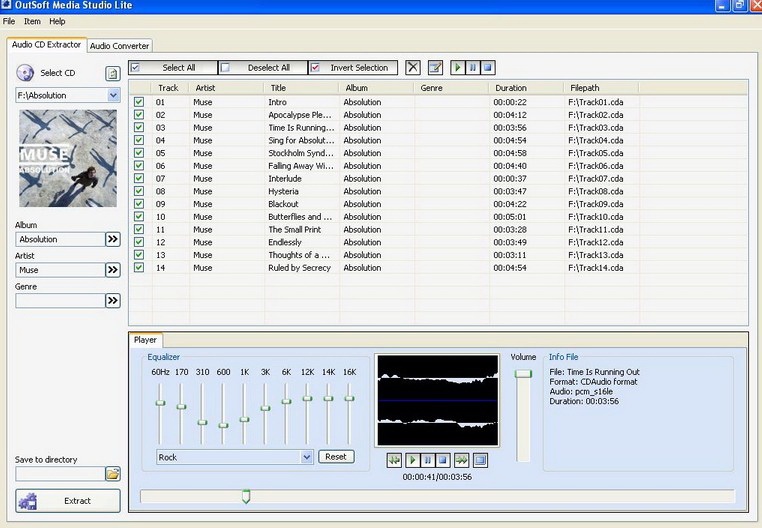This screenshot has width=762, height=528.
Task: Uncheck track 14 Ruled by Secrecy checkbox
Action: tap(139, 267)
